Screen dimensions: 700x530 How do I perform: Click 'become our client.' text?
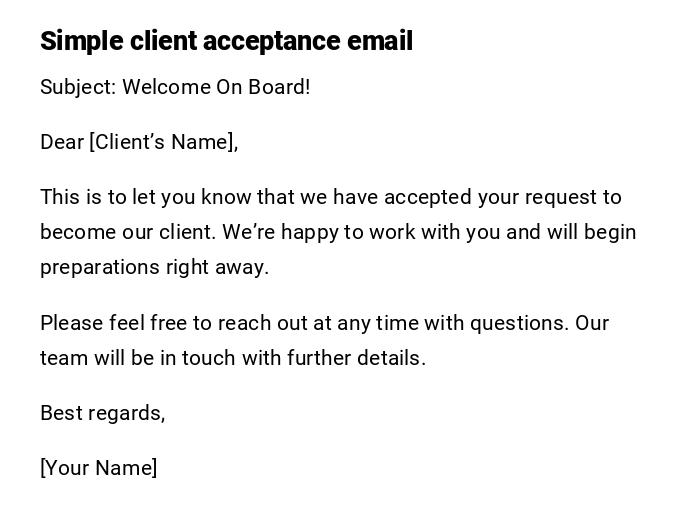tap(127, 232)
